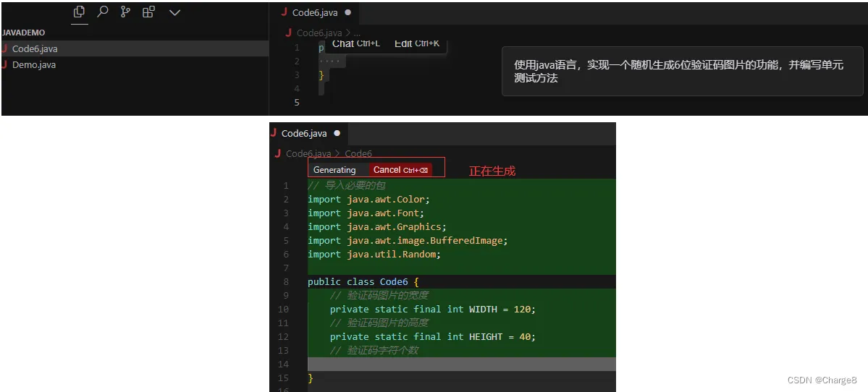Click Code6.java in bottom breadcrumb path
The width and height of the screenshot is (868, 392).
point(308,153)
